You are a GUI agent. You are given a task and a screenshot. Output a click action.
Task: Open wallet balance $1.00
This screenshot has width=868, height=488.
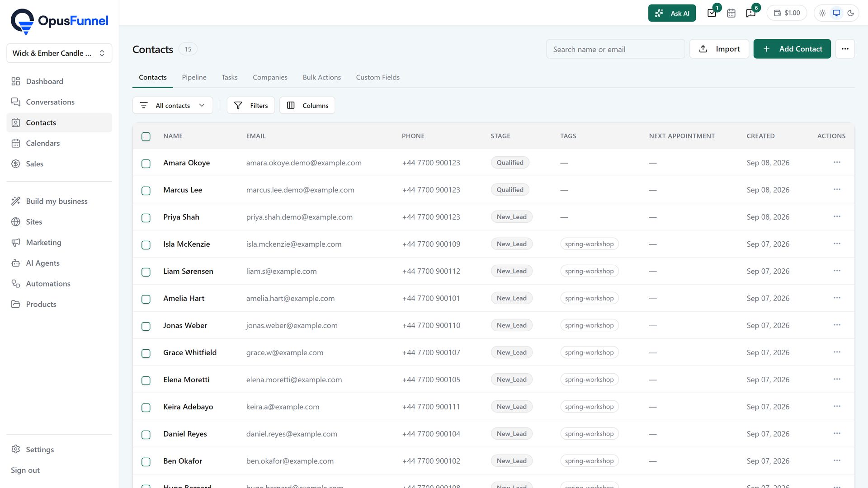(x=787, y=13)
